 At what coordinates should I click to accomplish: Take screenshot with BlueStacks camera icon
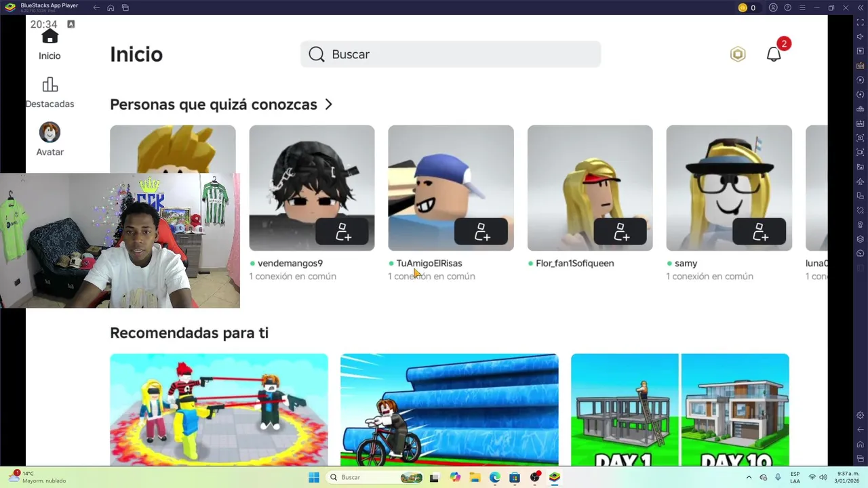860,138
